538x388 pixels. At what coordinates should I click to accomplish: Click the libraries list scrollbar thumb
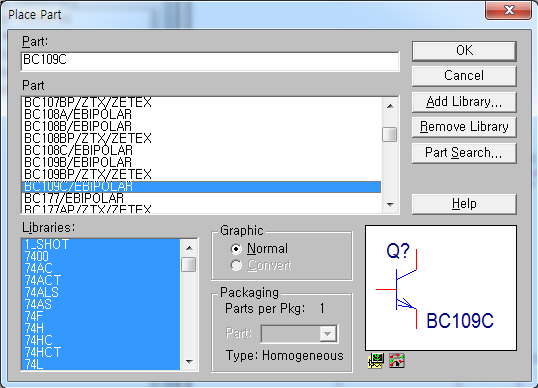[x=189, y=264]
